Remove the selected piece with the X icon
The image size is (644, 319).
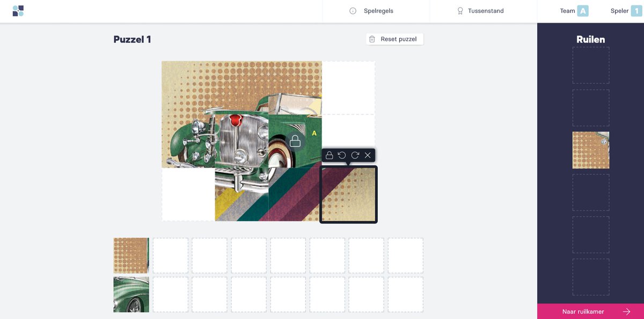[x=368, y=155]
